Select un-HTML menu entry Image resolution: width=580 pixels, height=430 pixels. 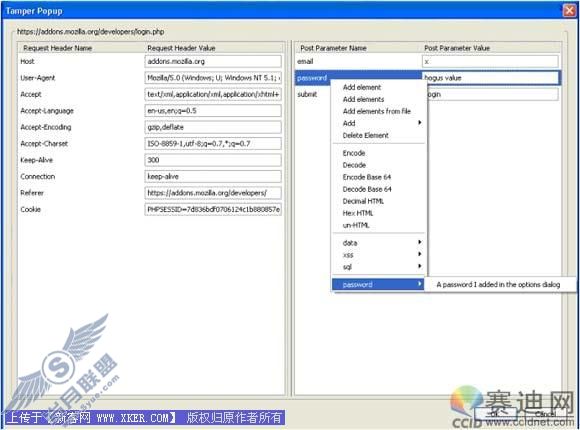point(356,225)
